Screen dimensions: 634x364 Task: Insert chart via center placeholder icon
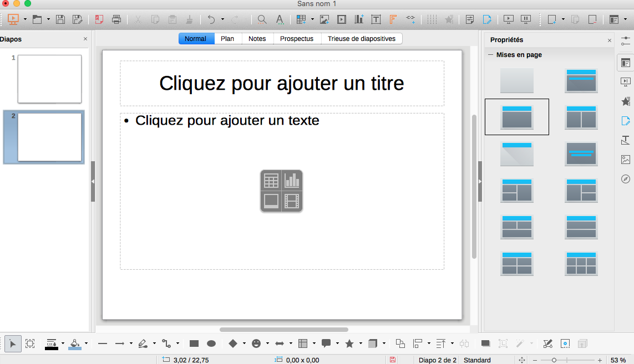coord(292,181)
